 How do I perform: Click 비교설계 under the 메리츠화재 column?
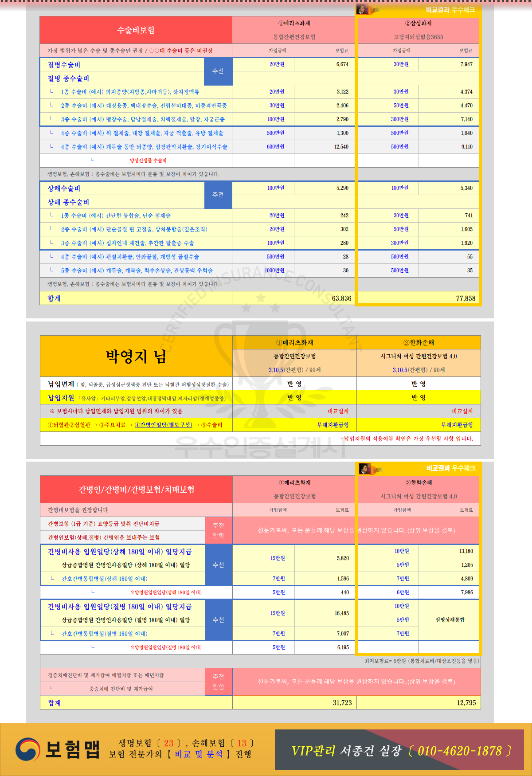tap(338, 411)
